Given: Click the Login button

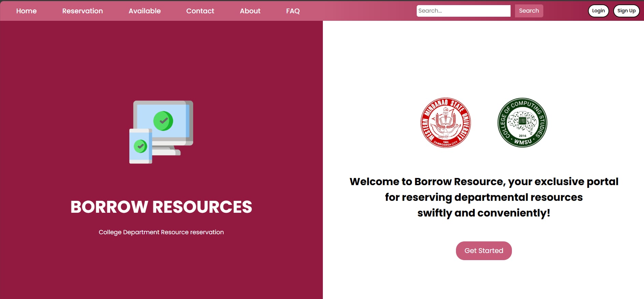Looking at the screenshot, I should (x=598, y=11).
